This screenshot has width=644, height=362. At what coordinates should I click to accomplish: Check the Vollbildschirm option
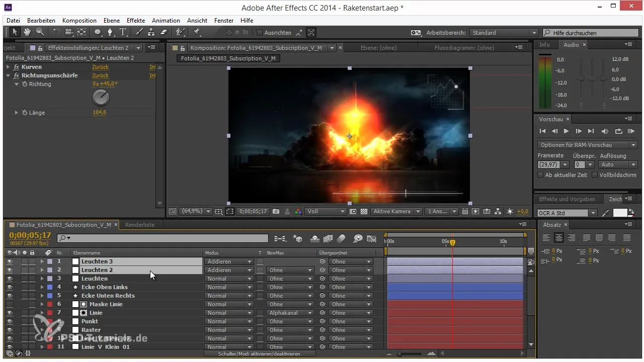[x=595, y=175]
